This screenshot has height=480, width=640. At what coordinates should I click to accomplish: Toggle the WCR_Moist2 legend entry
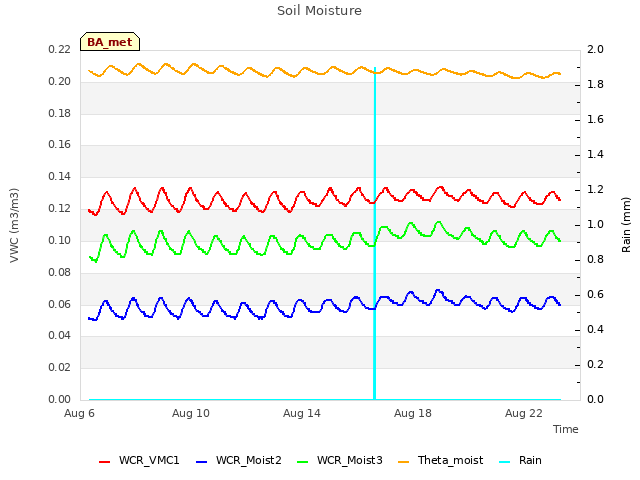pyautogui.click(x=238, y=460)
